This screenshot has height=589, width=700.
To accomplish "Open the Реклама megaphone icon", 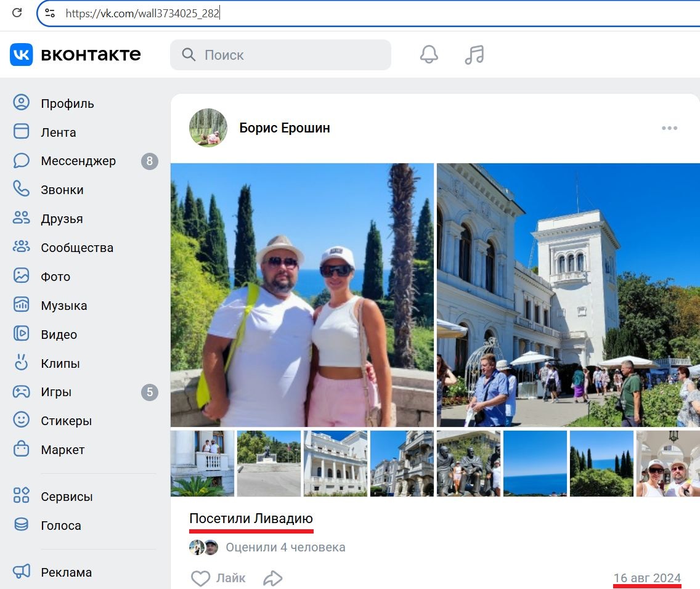I will coord(21,572).
